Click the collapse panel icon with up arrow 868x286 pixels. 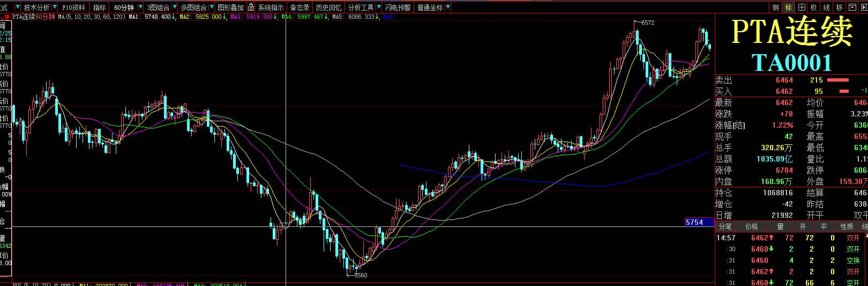pos(852,8)
